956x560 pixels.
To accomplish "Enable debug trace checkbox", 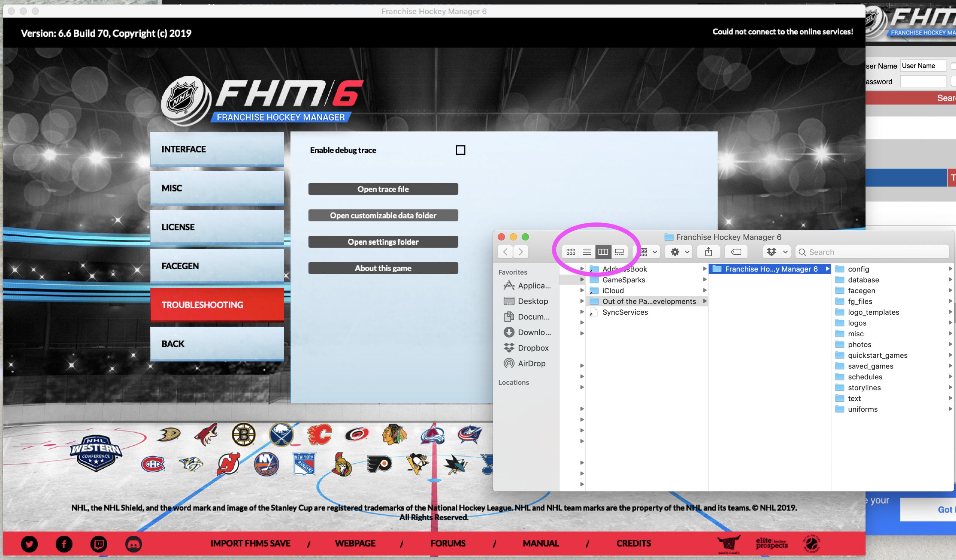I will pyautogui.click(x=460, y=150).
